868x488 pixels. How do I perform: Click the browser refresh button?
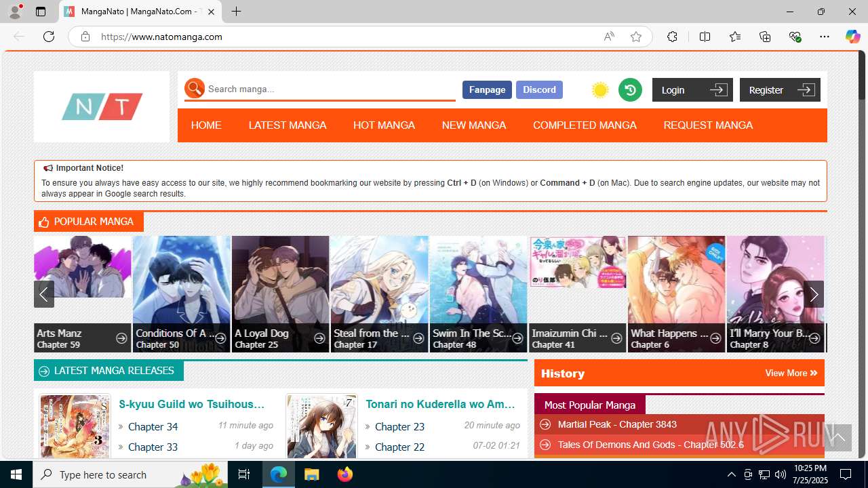49,37
